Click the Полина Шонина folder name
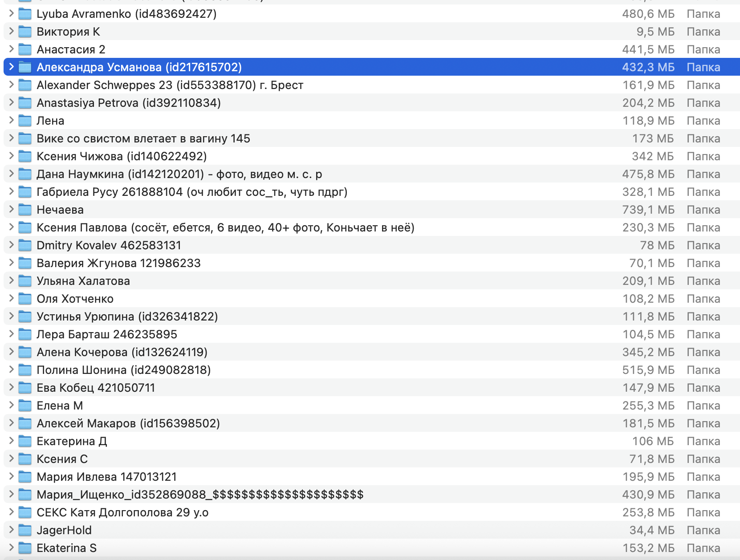The width and height of the screenshot is (740, 560). [x=124, y=370]
